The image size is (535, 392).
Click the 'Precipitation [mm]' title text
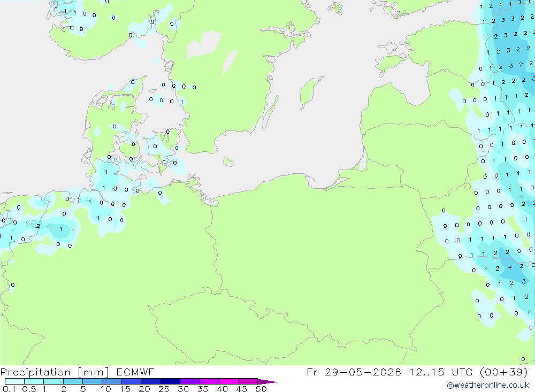(55, 372)
